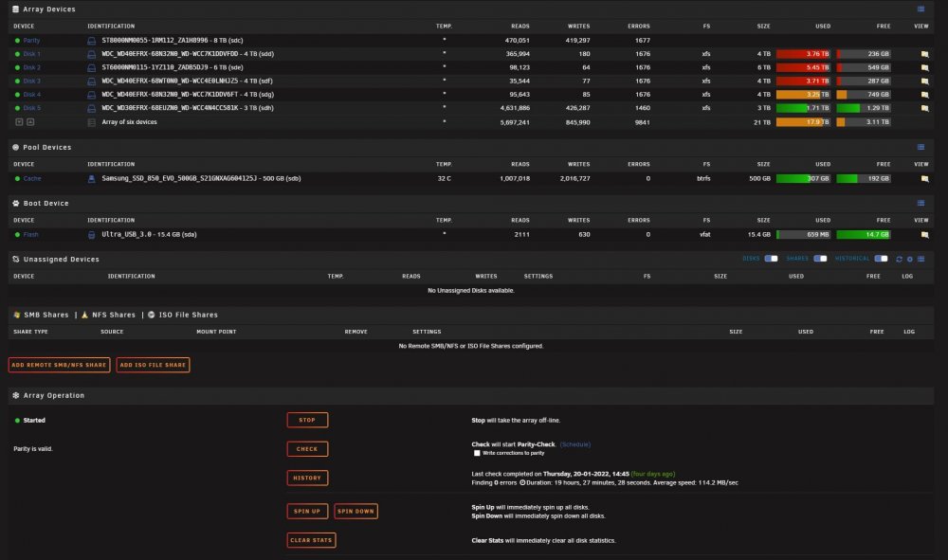The height and width of the screenshot is (560, 948).
Task: Open parity check History
Action: point(307,478)
